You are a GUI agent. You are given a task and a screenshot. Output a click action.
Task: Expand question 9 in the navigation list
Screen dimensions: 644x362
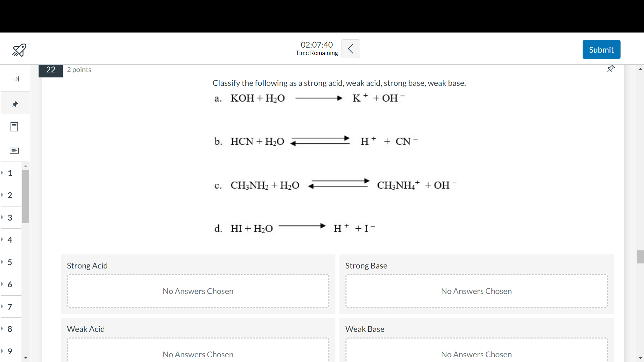[x=10, y=351]
